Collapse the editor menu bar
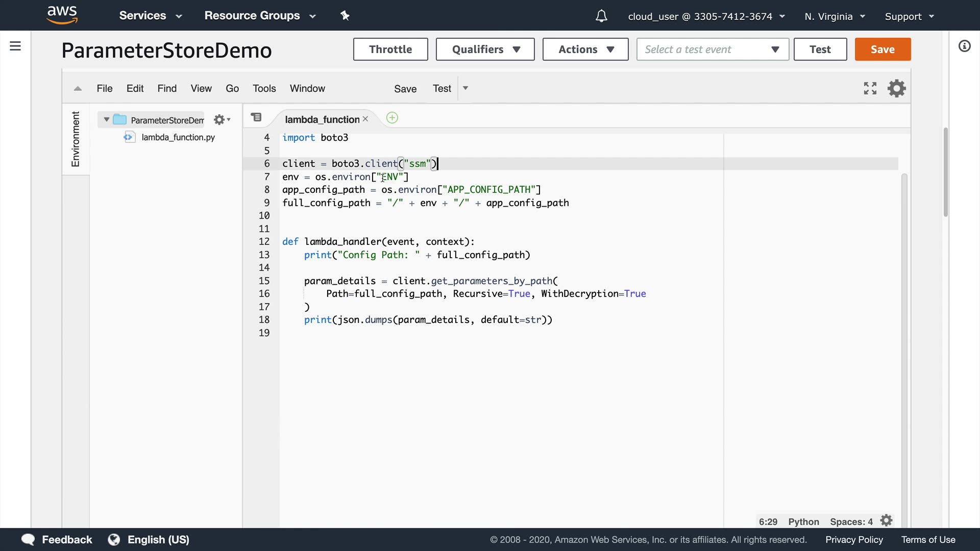The height and width of the screenshot is (551, 980). (78, 89)
